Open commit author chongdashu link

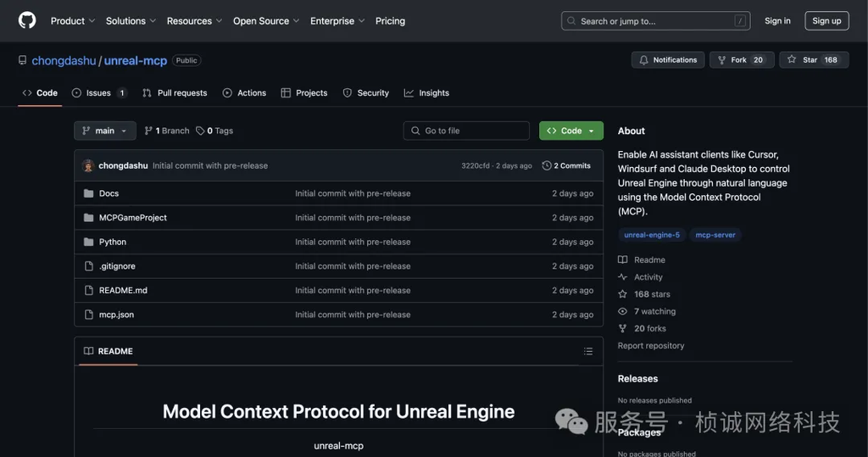(x=123, y=165)
